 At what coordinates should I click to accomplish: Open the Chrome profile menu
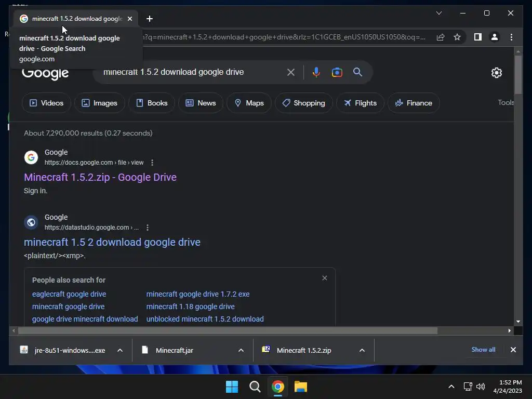coord(495,37)
